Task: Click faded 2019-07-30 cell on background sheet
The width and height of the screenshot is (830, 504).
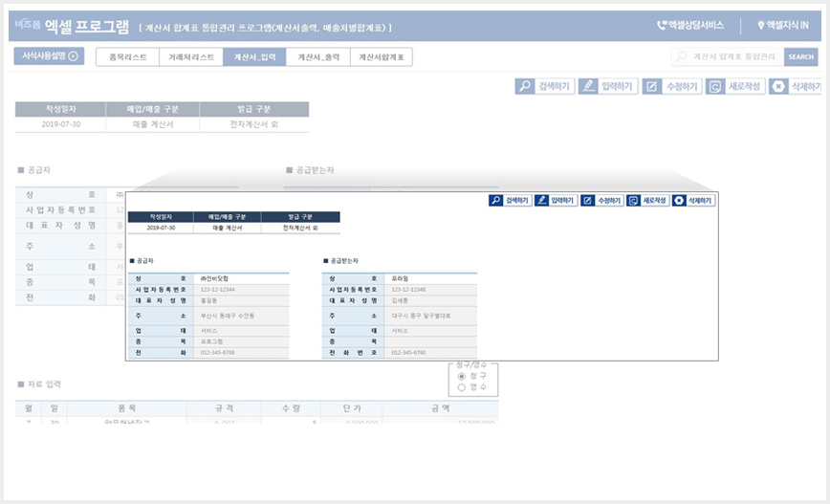Action: pos(61,124)
